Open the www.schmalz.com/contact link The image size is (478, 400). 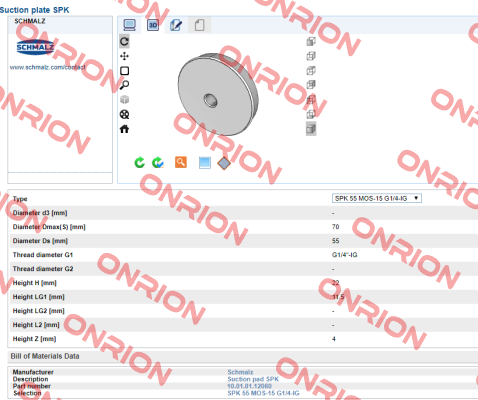pos(48,67)
